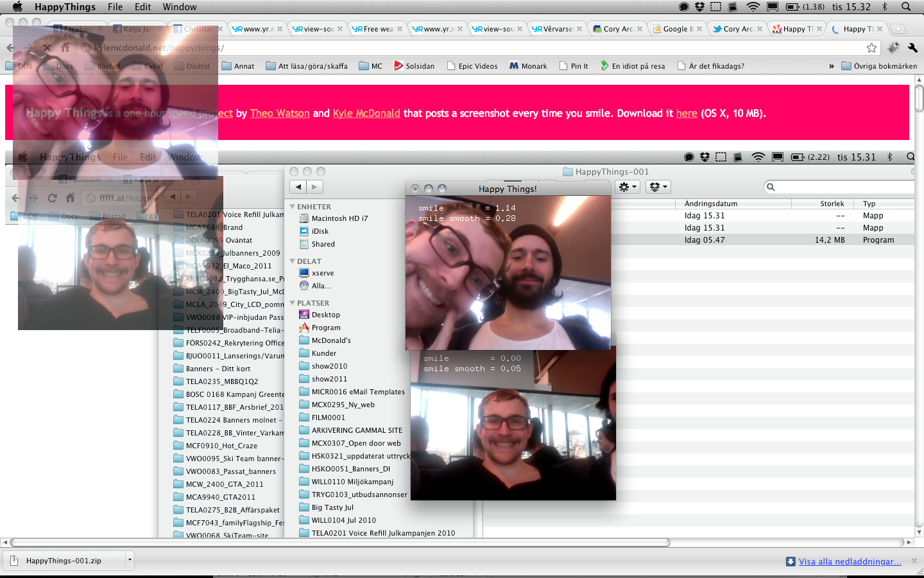Click the horizontal page scrollbar thumb
This screenshot has width=924, height=578.
tap(340, 542)
